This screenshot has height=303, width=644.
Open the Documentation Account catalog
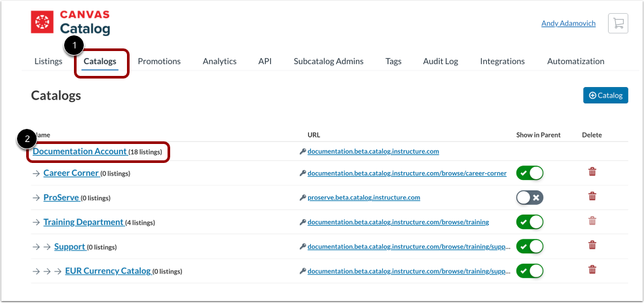(x=80, y=151)
